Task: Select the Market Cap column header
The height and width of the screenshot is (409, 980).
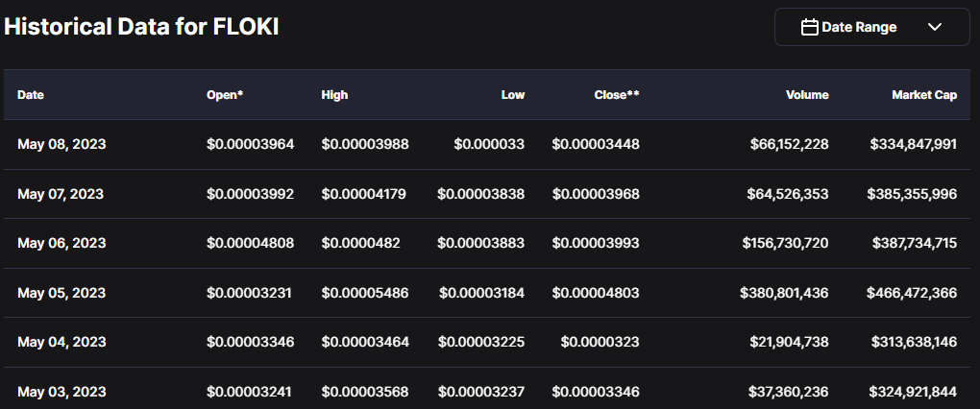Action: (923, 95)
